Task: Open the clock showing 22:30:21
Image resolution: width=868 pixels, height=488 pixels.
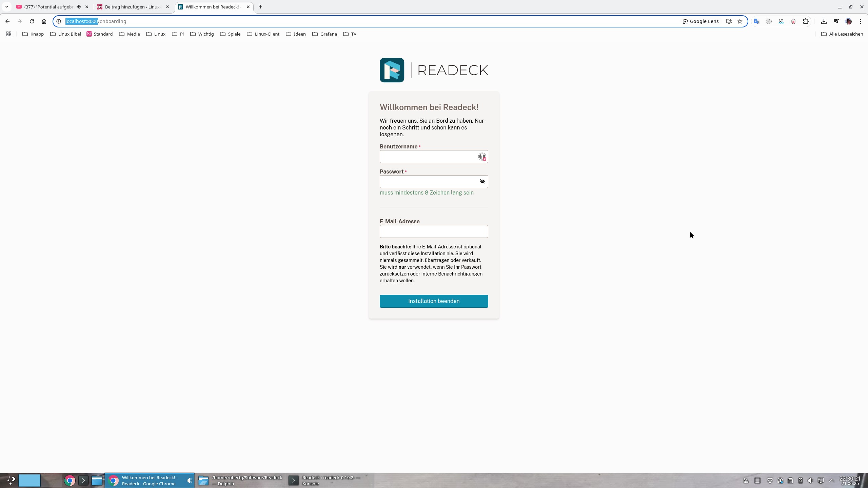Action: coord(850,481)
